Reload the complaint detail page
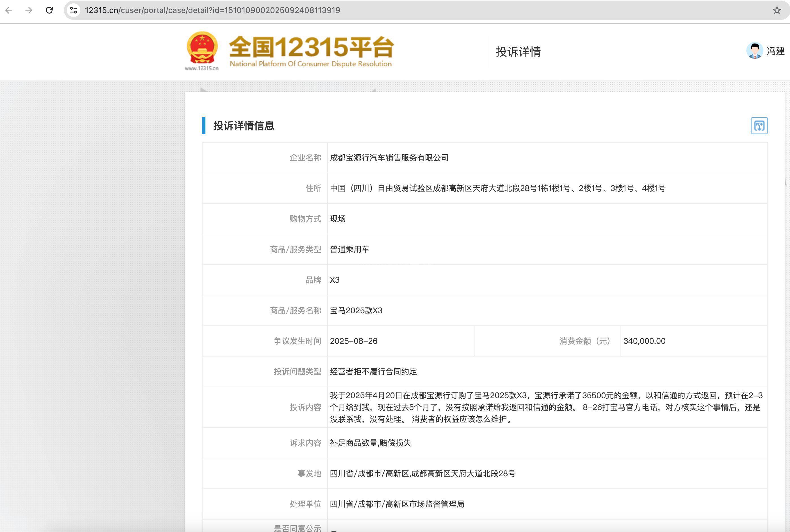 pyautogui.click(x=49, y=10)
